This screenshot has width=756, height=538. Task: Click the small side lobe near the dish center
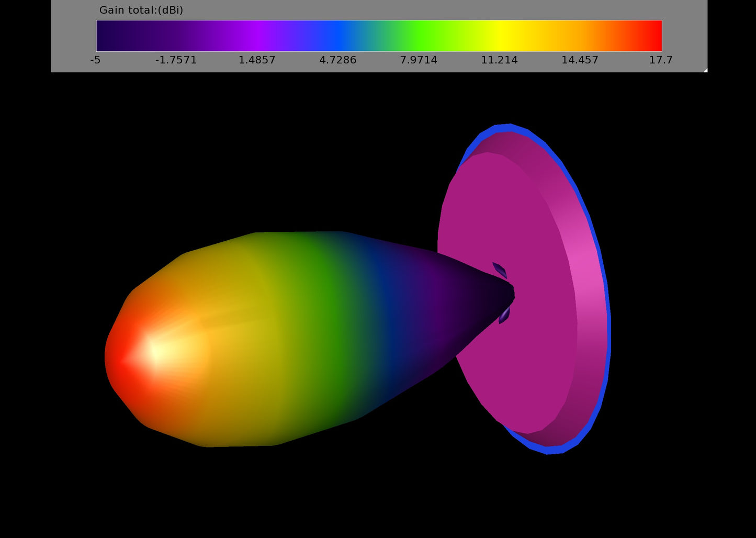tap(500, 268)
